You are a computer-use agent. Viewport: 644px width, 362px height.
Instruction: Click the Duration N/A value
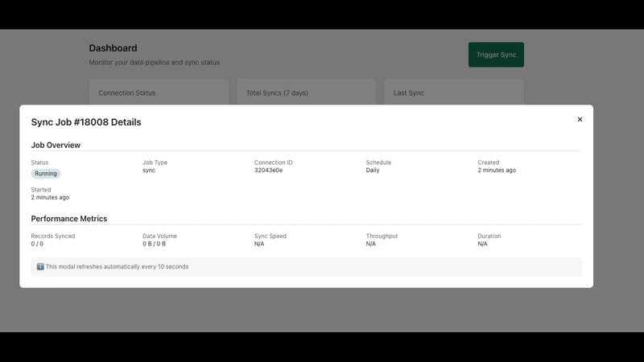click(x=482, y=244)
